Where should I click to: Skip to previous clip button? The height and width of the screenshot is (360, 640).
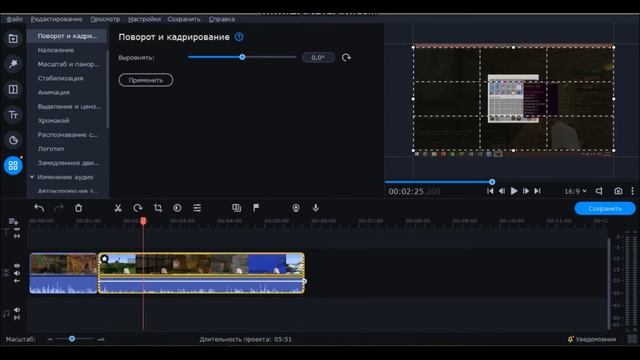[490, 191]
